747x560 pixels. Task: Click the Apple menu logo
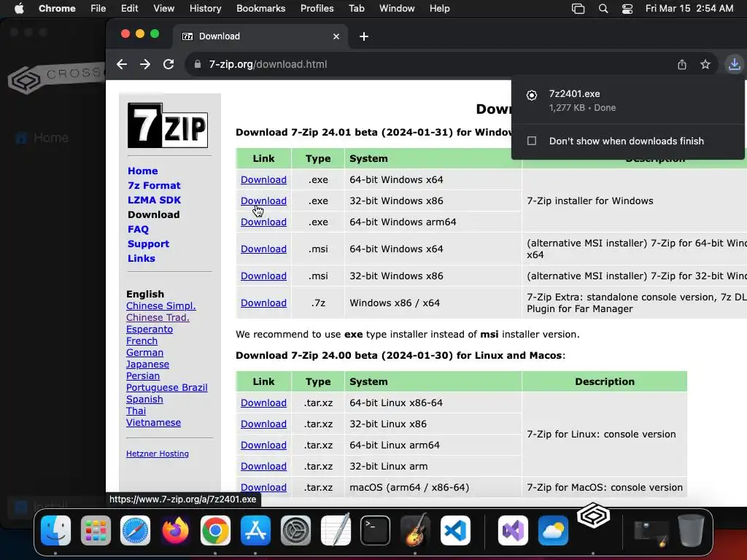tap(19, 9)
